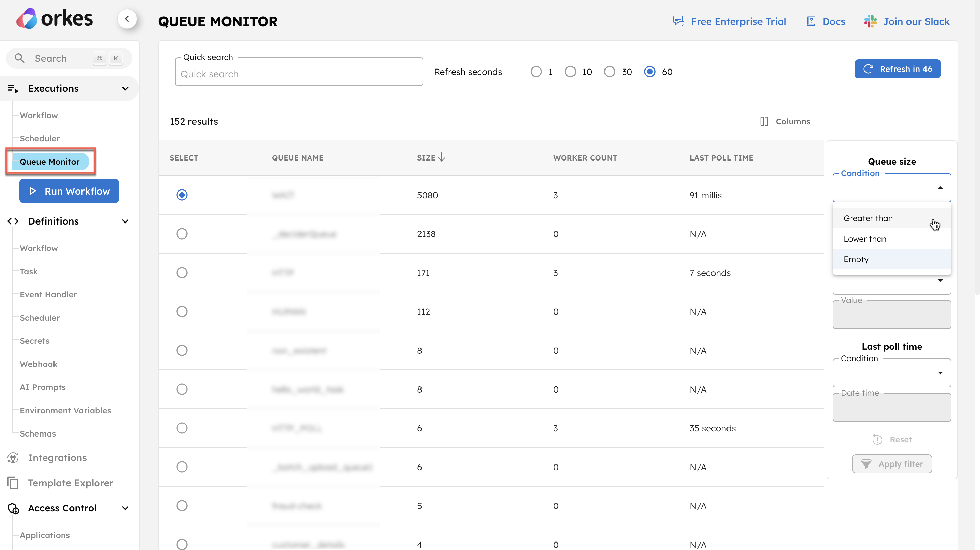This screenshot has width=980, height=550.
Task: Open Webhook in the sidebar
Action: click(39, 364)
